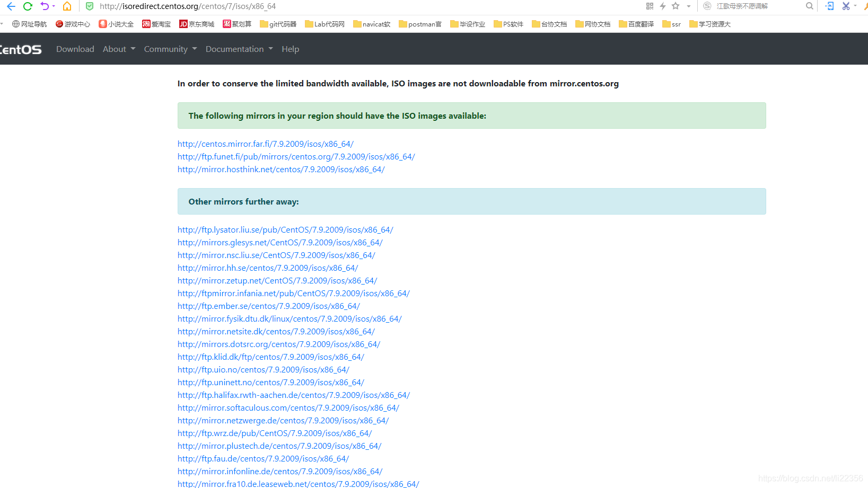Open the postman官 bookmark folder

point(420,24)
